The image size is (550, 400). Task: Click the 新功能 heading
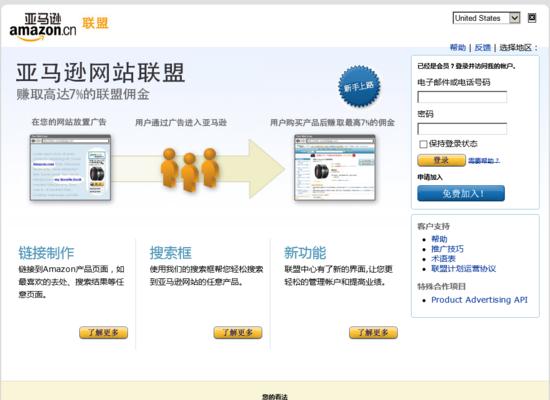[x=305, y=253]
